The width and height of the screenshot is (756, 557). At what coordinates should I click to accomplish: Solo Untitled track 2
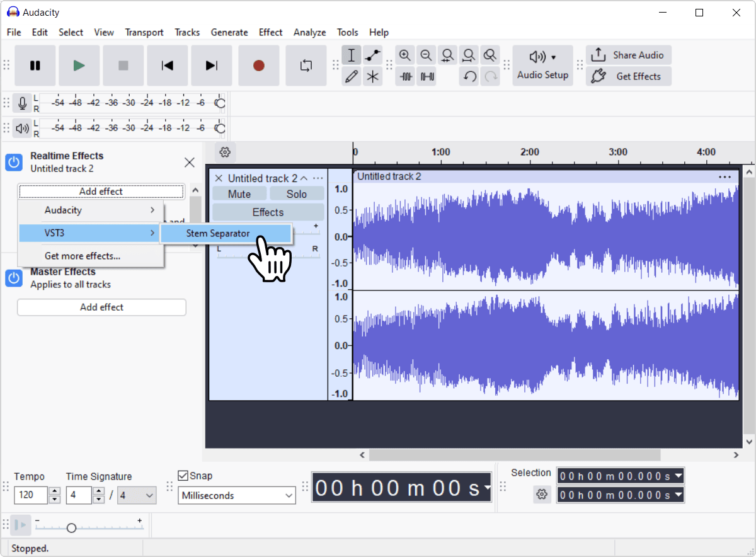click(x=297, y=194)
